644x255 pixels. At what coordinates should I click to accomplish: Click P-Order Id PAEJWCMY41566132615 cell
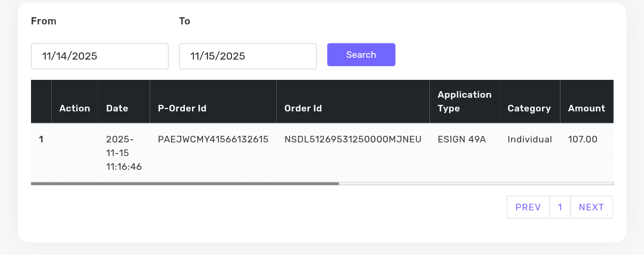coord(213,139)
